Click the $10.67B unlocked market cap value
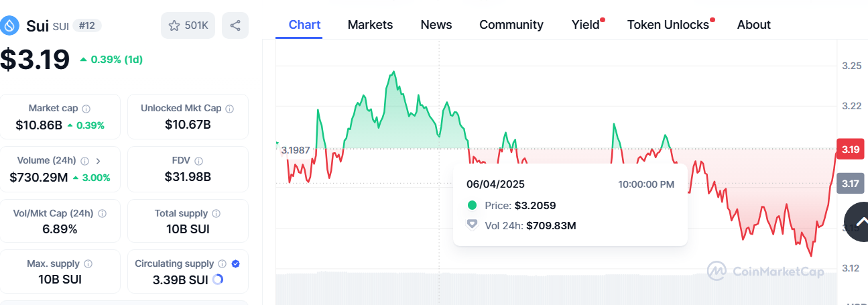Screen dimensions: 868x305 pyautogui.click(x=188, y=125)
